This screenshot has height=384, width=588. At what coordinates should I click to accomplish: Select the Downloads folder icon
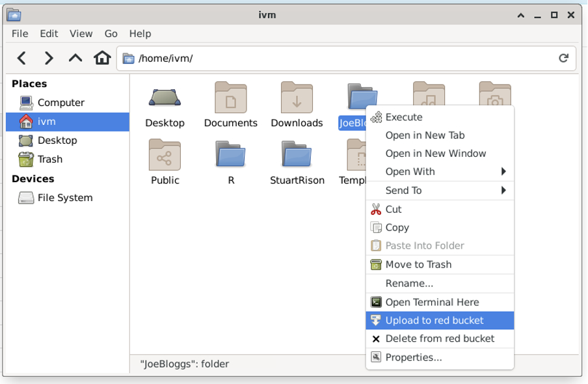[x=297, y=98]
